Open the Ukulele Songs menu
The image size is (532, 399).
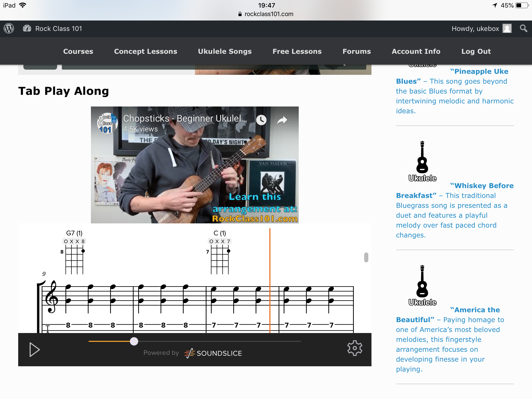pyautogui.click(x=225, y=51)
